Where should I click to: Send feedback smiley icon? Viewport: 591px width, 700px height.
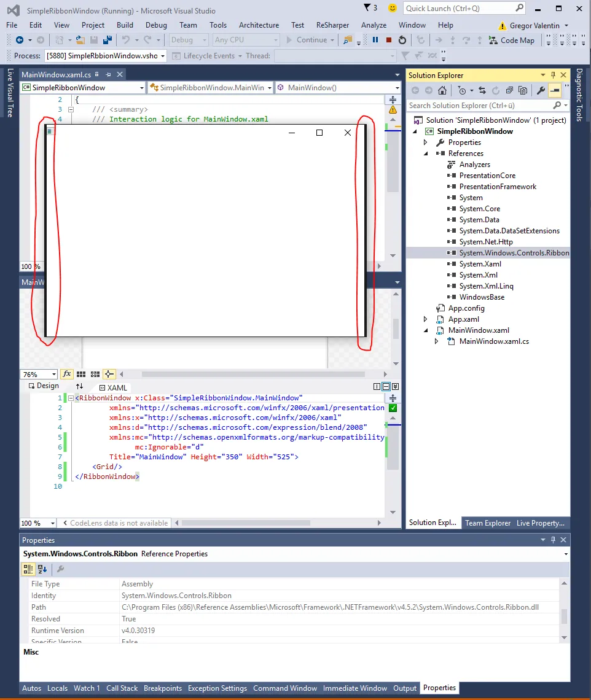point(392,7)
